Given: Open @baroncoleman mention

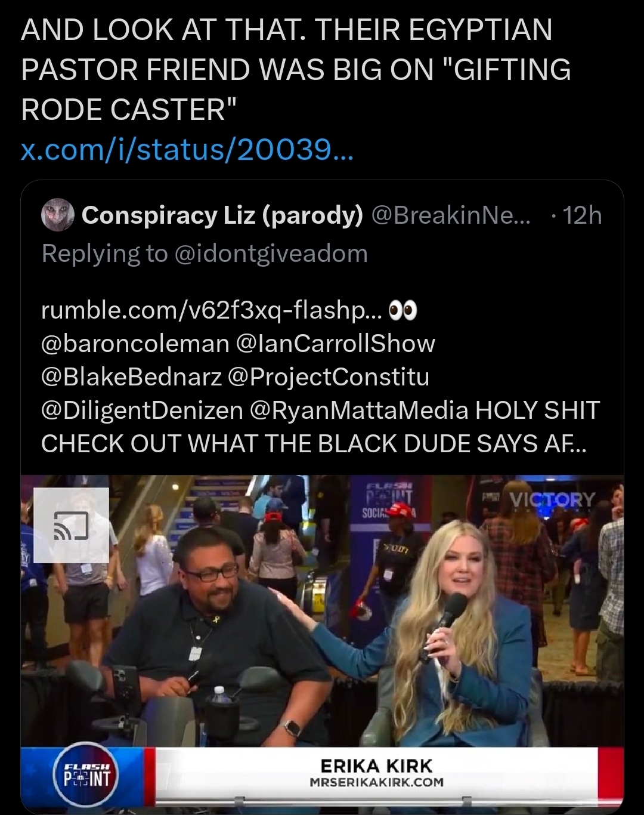Looking at the screenshot, I should pos(135,344).
